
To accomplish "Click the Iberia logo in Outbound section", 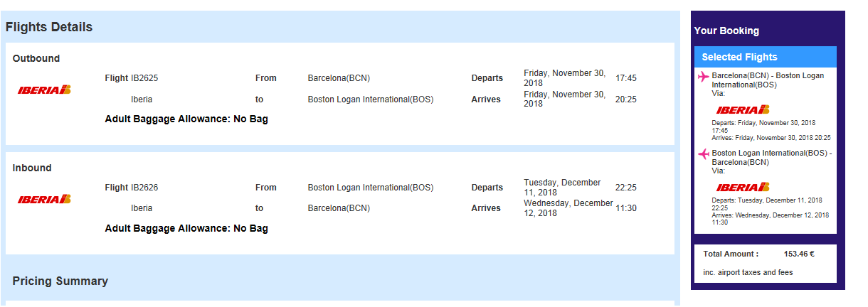I will 45,90.
